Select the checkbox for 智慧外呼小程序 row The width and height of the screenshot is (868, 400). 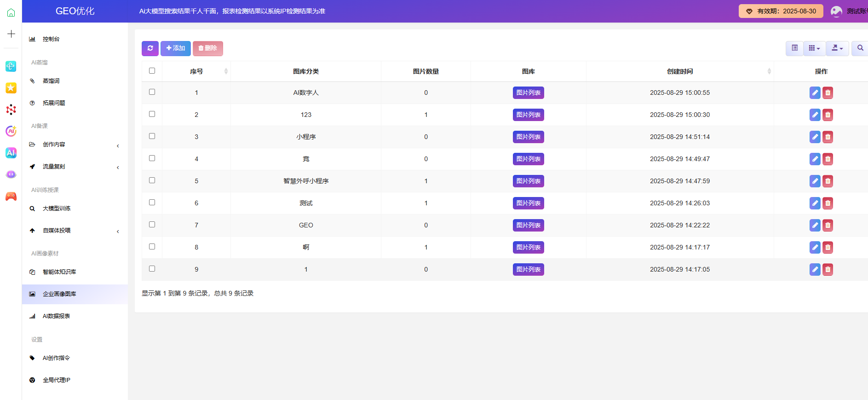tap(152, 180)
